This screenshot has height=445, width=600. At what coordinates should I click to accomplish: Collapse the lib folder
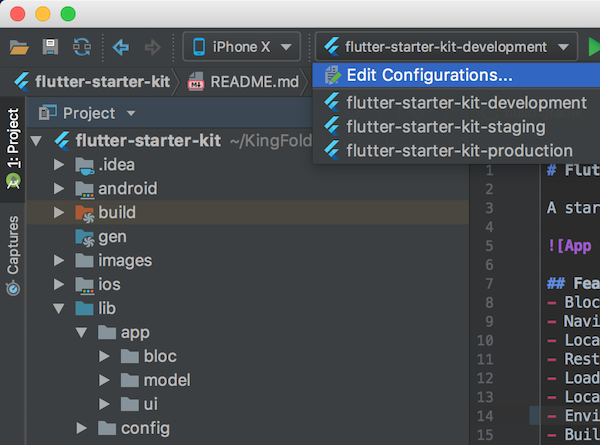(x=58, y=308)
